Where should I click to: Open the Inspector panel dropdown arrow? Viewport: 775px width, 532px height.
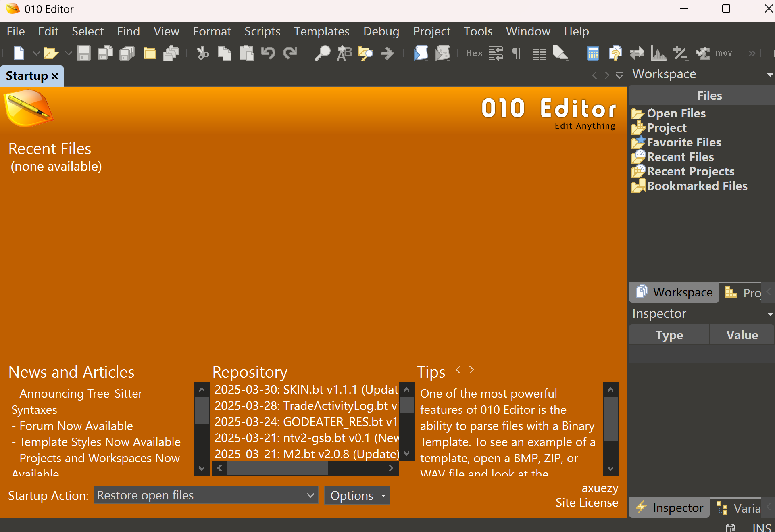pos(770,314)
